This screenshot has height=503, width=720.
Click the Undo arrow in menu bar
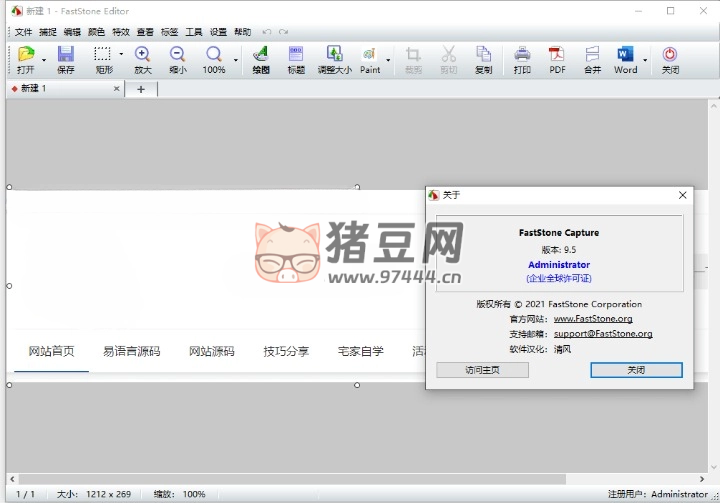pos(267,32)
